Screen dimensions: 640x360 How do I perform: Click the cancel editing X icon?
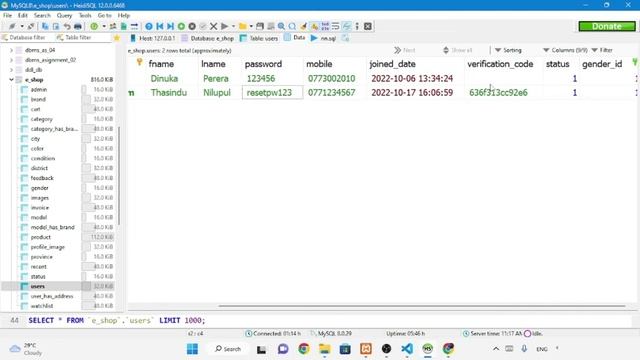pos(213,27)
